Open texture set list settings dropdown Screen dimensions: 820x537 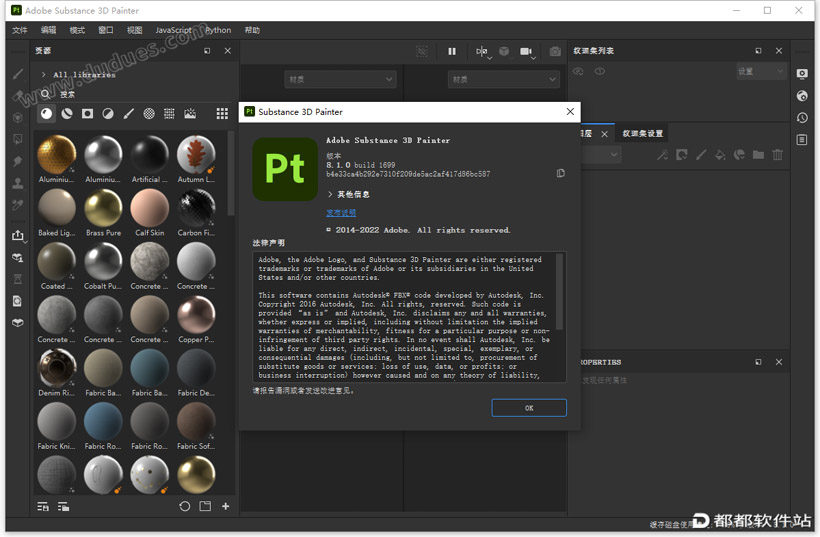pos(761,72)
